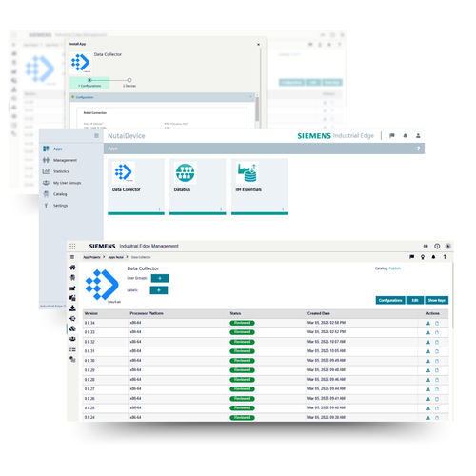Click the Reviewed status badge for version 0.0.25

click(242, 408)
